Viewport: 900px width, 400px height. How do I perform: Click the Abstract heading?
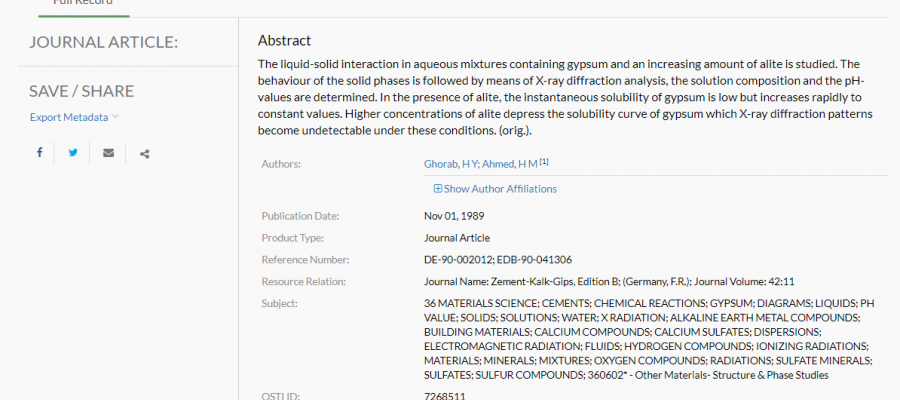284,40
